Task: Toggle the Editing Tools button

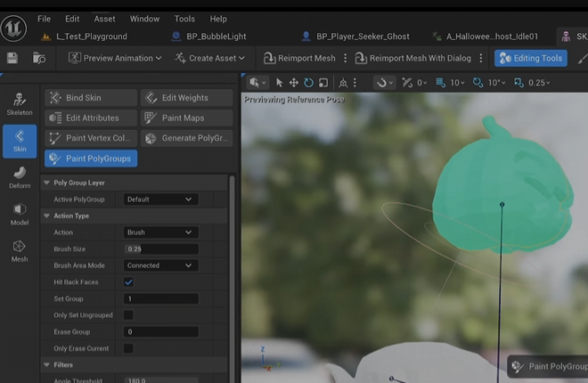Action: tap(531, 58)
